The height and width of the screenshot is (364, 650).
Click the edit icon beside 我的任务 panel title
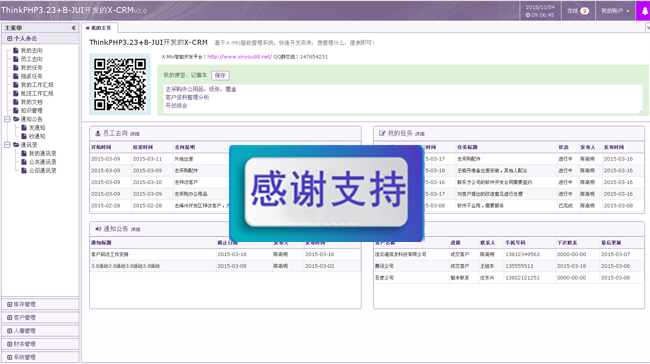coord(382,133)
